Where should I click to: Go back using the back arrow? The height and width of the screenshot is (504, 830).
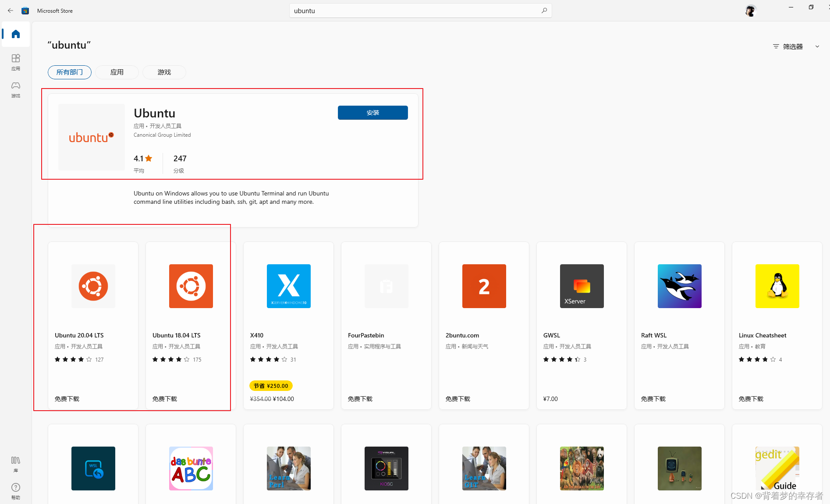[11, 11]
